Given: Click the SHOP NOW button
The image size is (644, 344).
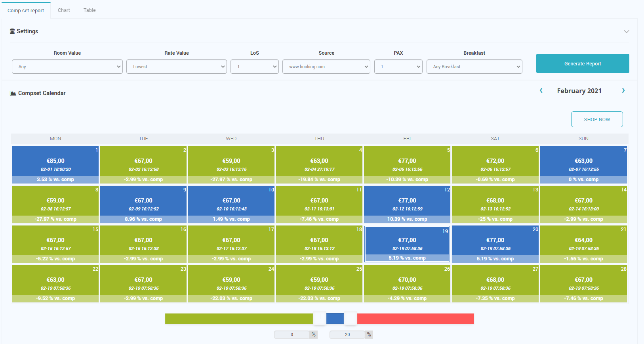Looking at the screenshot, I should (596, 119).
